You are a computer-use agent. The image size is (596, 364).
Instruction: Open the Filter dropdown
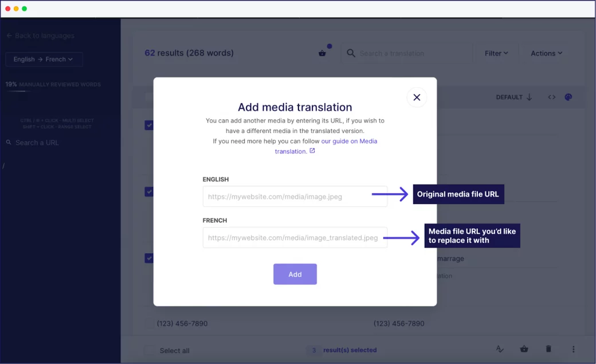pyautogui.click(x=496, y=53)
